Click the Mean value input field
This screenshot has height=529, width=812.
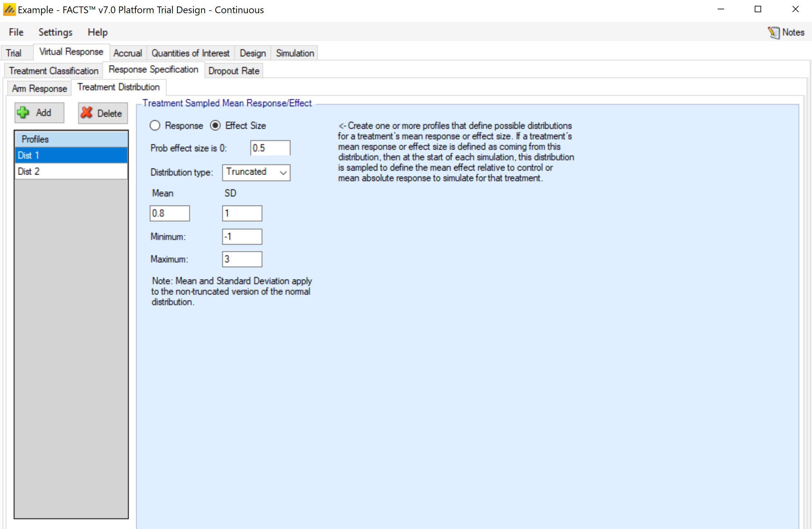point(170,213)
